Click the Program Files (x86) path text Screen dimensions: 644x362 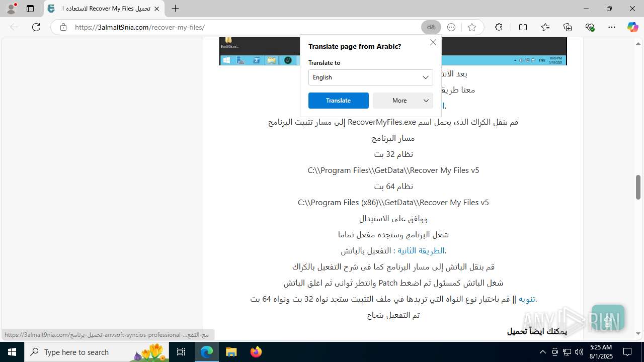click(x=393, y=203)
